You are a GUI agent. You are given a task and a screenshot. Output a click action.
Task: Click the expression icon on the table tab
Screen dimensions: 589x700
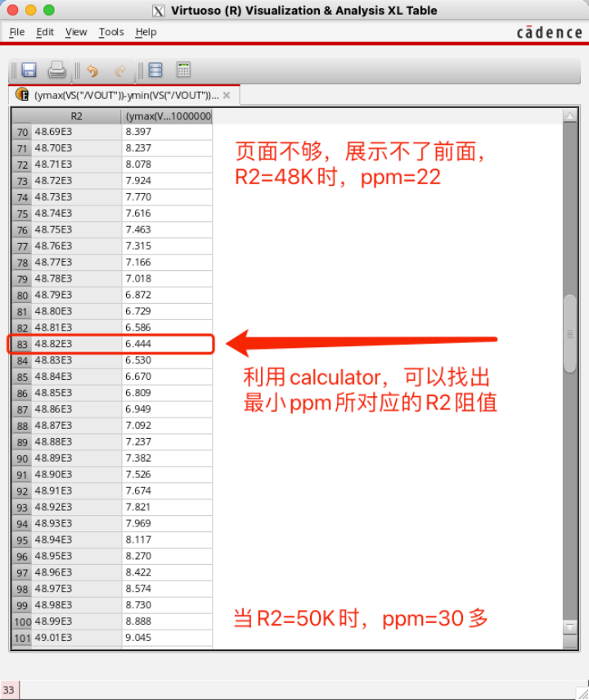point(22,95)
